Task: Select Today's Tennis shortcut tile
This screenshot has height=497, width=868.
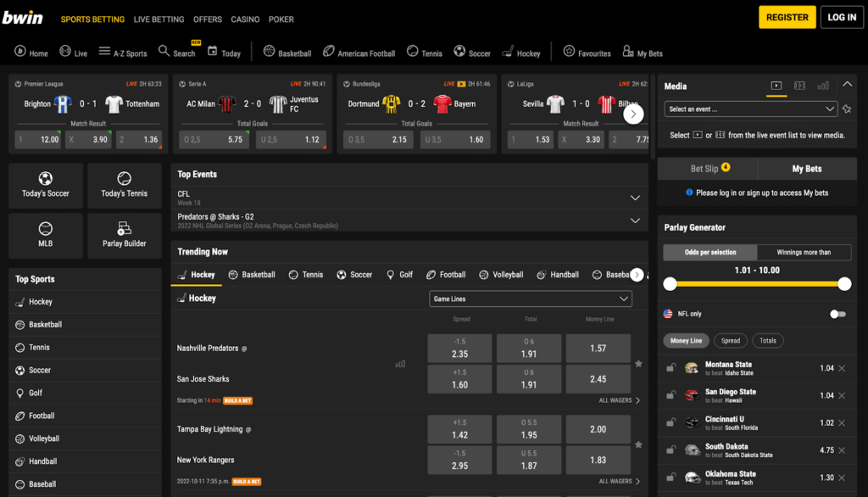Action: (x=124, y=185)
